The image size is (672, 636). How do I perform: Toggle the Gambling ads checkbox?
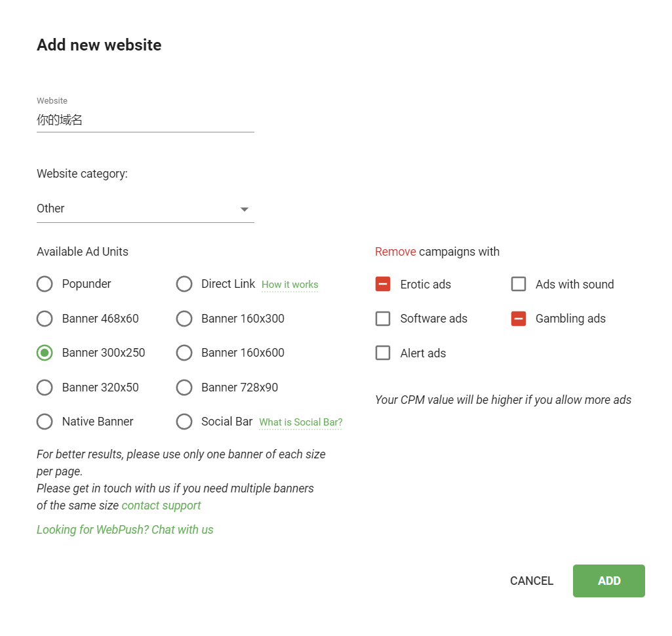[519, 319]
